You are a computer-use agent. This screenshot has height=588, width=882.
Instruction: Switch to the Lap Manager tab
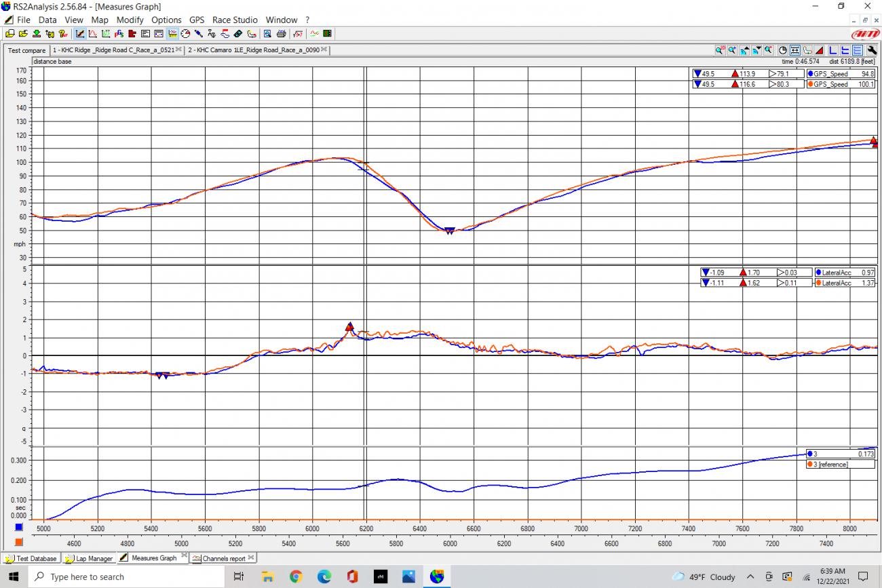tap(89, 558)
